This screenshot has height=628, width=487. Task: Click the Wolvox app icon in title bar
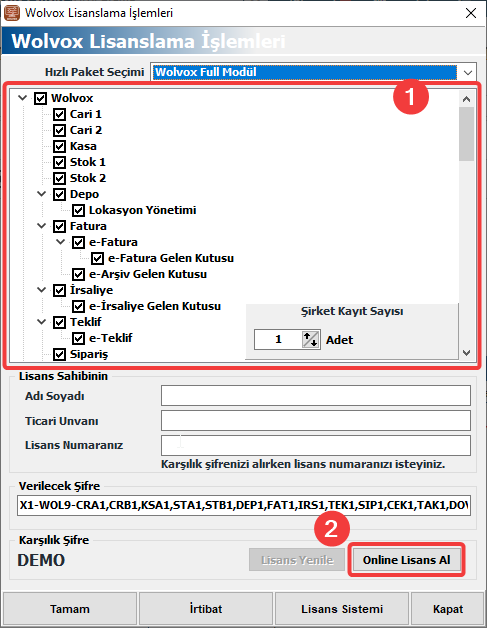[x=11, y=12]
